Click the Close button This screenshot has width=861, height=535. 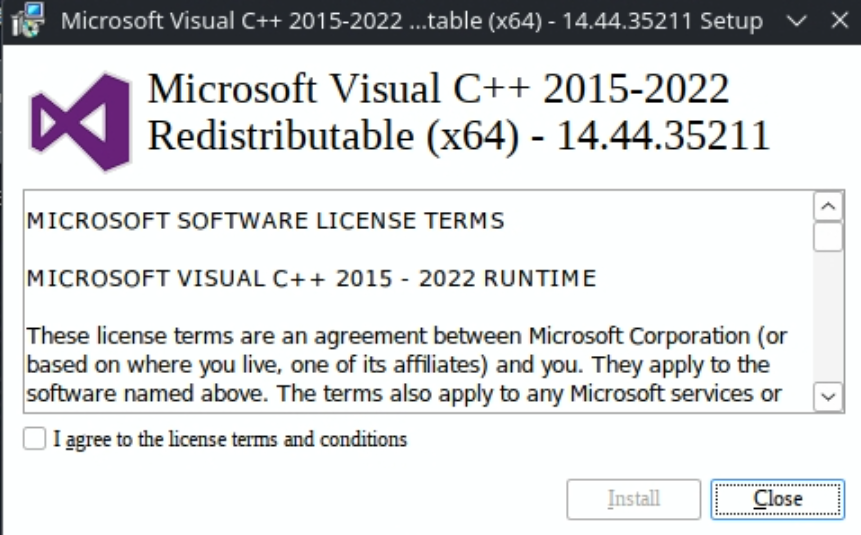coord(778,499)
